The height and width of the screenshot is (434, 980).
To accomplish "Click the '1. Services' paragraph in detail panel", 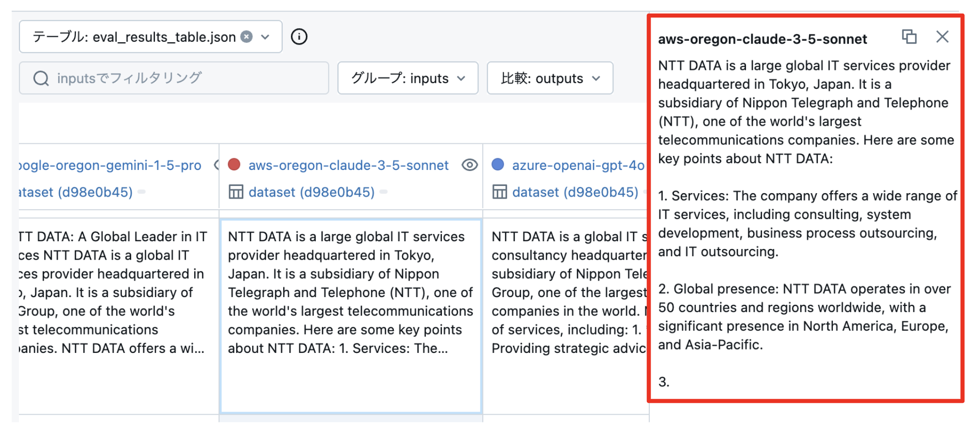I will click(x=808, y=224).
